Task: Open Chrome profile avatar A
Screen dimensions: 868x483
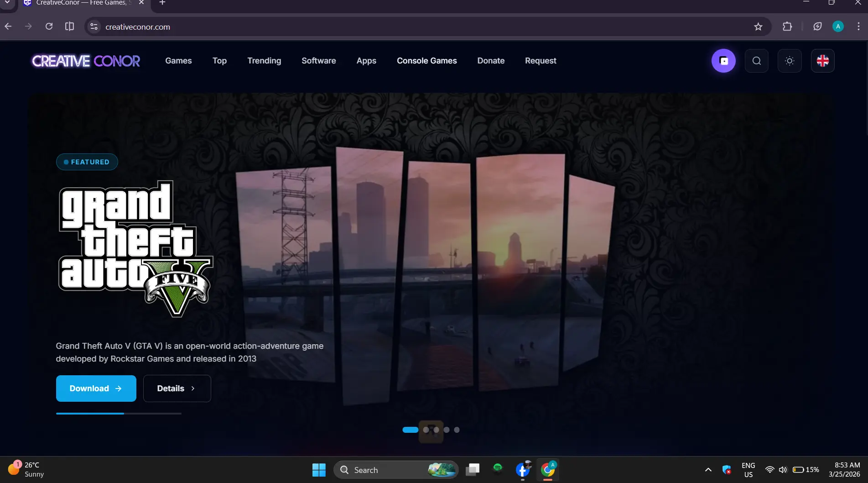Action: pyautogui.click(x=838, y=26)
